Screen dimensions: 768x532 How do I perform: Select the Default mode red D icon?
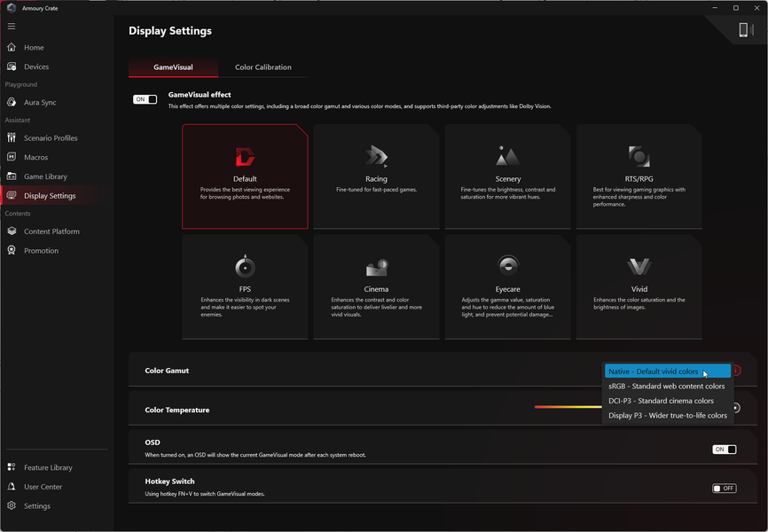(x=245, y=157)
